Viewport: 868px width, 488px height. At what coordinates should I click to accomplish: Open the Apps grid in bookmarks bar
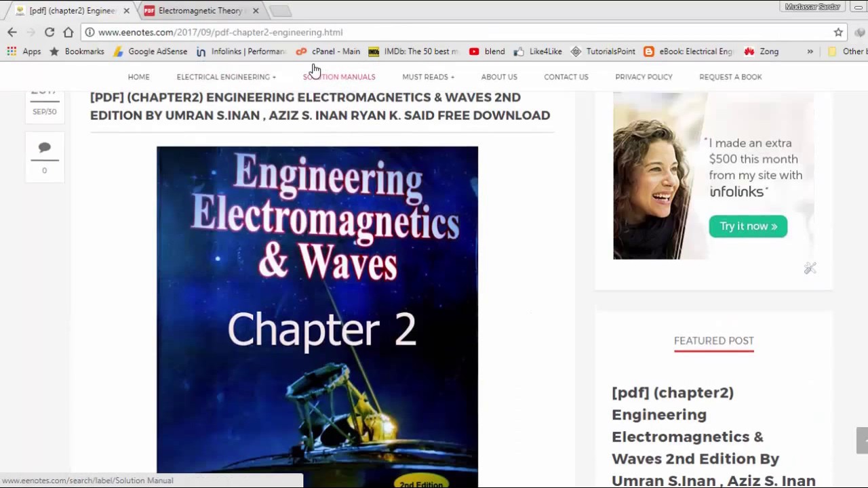point(24,52)
